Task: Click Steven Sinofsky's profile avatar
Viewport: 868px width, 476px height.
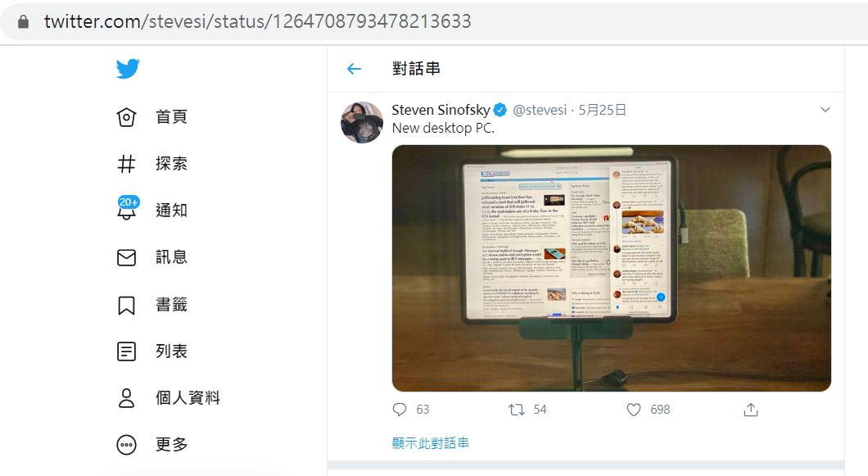Action: coord(361,122)
